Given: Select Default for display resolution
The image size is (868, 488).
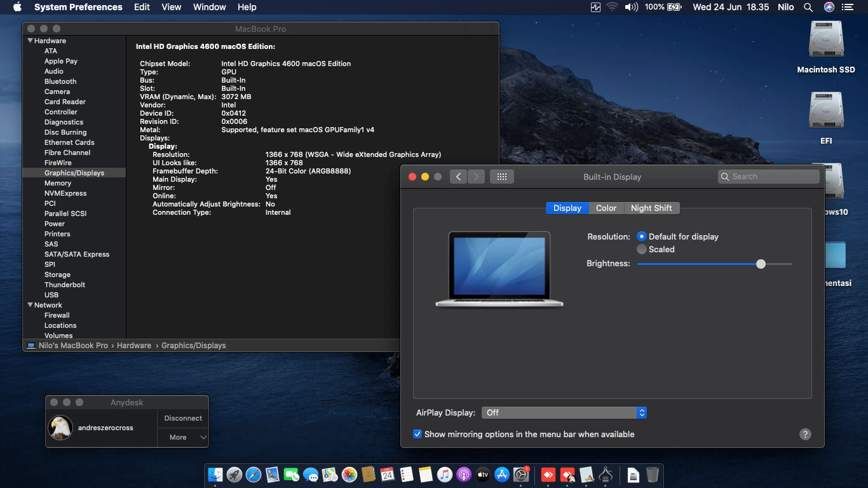Looking at the screenshot, I should [x=642, y=236].
